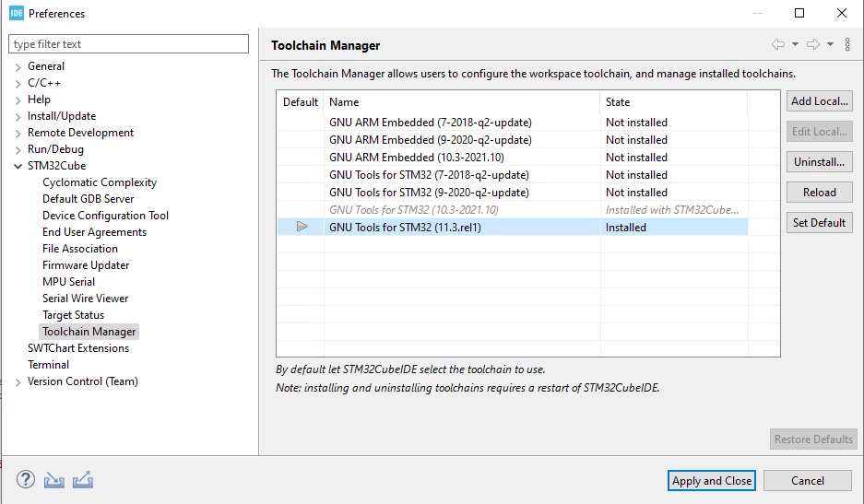Select Serial Wire Viewer preferences page
The image size is (864, 504).
pos(86,298)
